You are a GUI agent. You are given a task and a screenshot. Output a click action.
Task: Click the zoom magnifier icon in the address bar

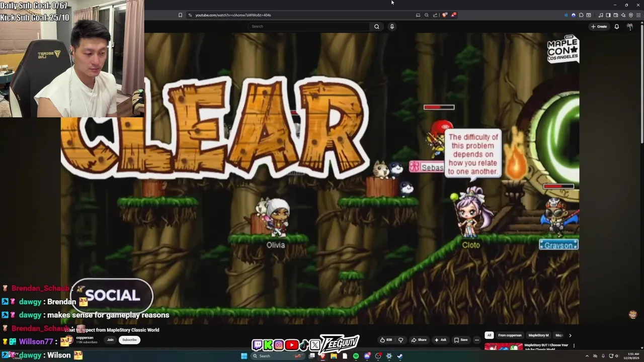coord(427,15)
